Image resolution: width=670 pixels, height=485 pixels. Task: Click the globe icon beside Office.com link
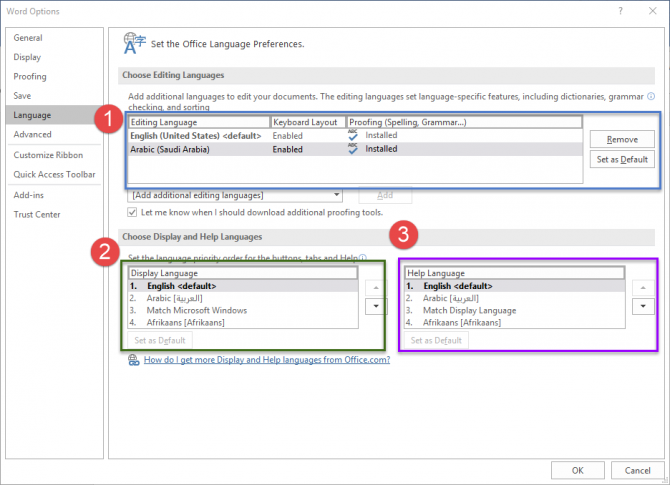pos(134,360)
